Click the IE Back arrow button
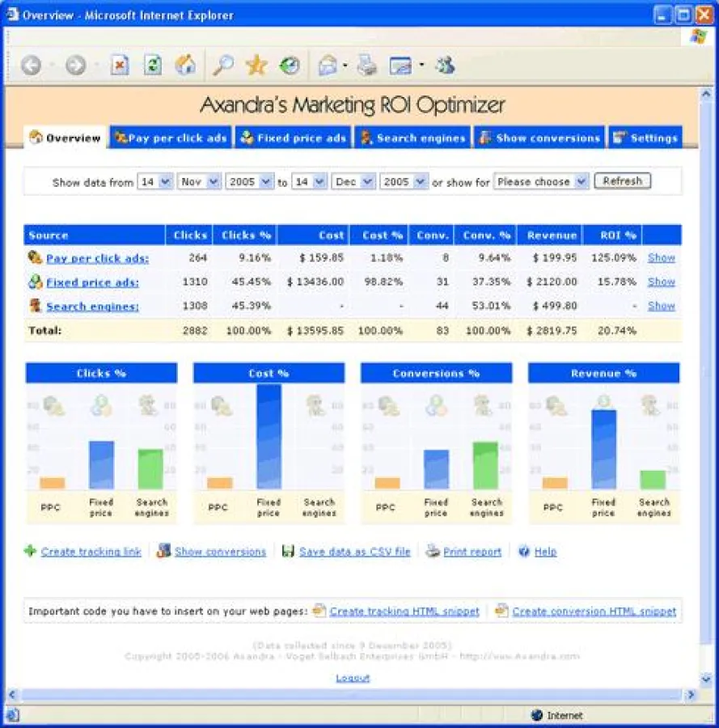 pyautogui.click(x=31, y=66)
